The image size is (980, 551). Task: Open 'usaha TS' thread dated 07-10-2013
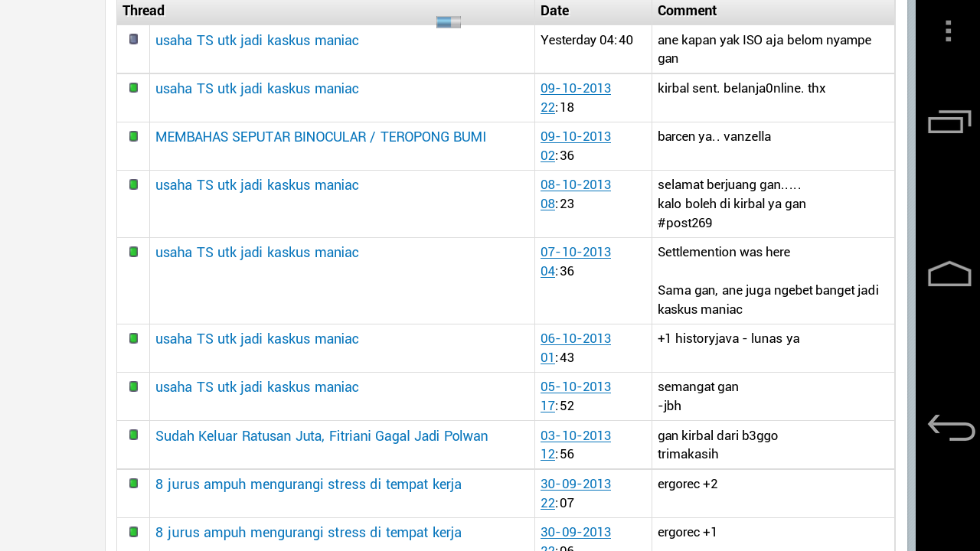coord(257,253)
